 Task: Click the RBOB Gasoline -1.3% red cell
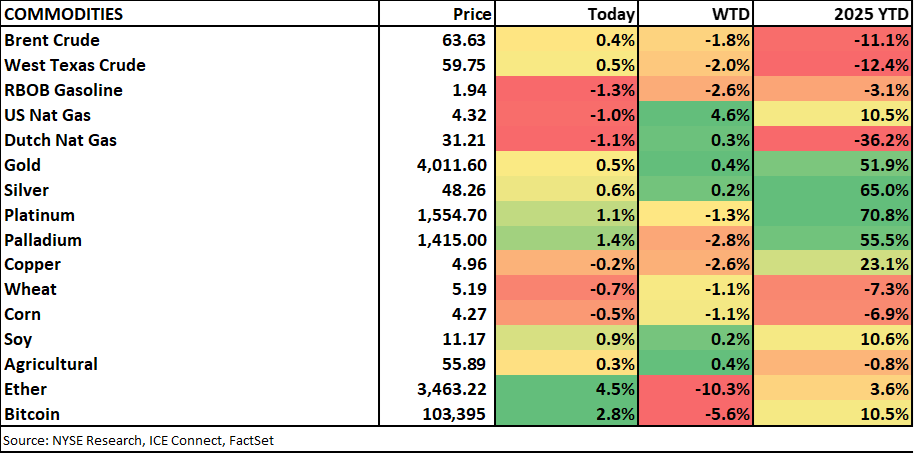(x=566, y=90)
